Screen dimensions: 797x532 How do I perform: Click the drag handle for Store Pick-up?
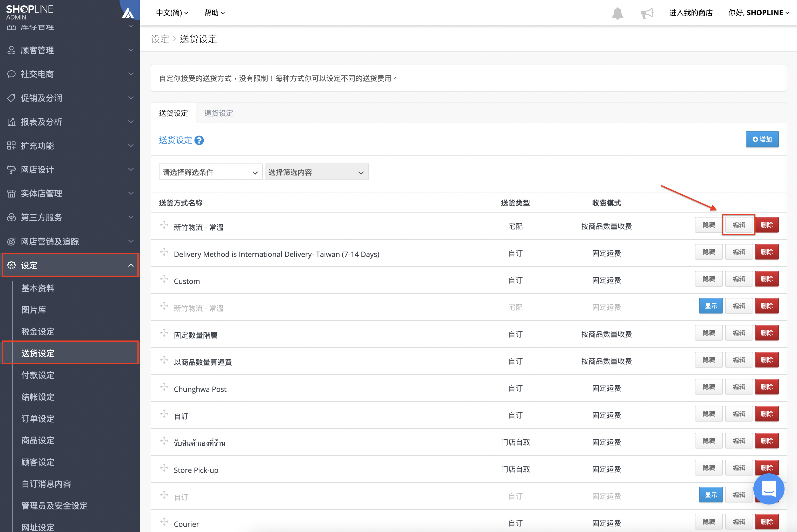point(164,468)
